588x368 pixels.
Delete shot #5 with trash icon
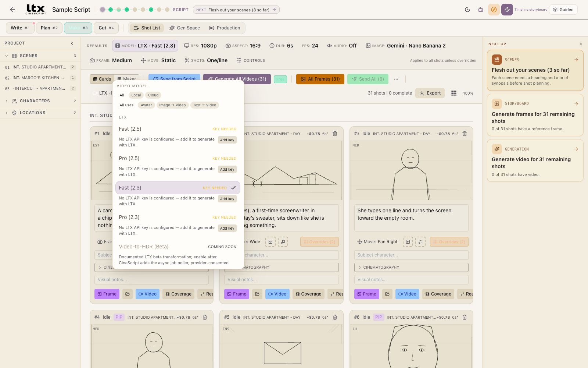335,317
